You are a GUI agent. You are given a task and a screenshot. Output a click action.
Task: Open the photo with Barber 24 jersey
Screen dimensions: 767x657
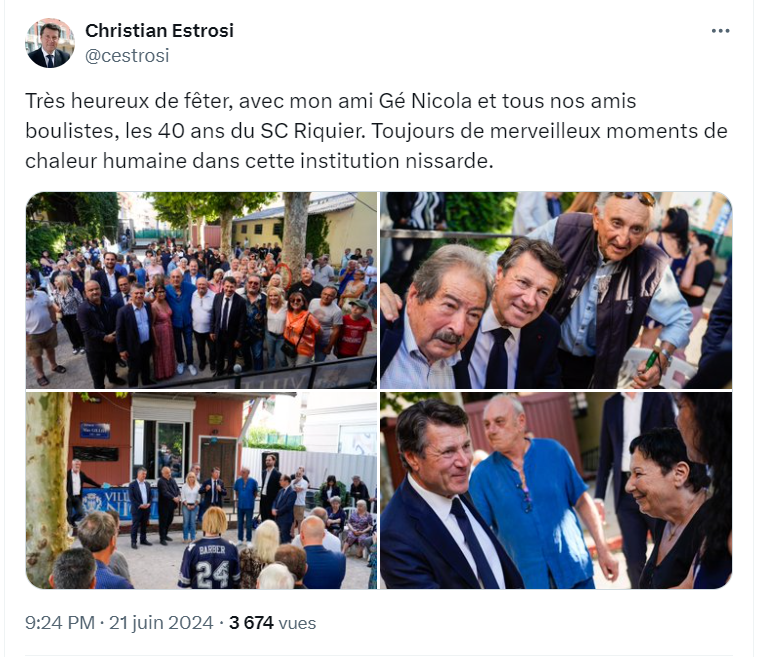point(202,490)
